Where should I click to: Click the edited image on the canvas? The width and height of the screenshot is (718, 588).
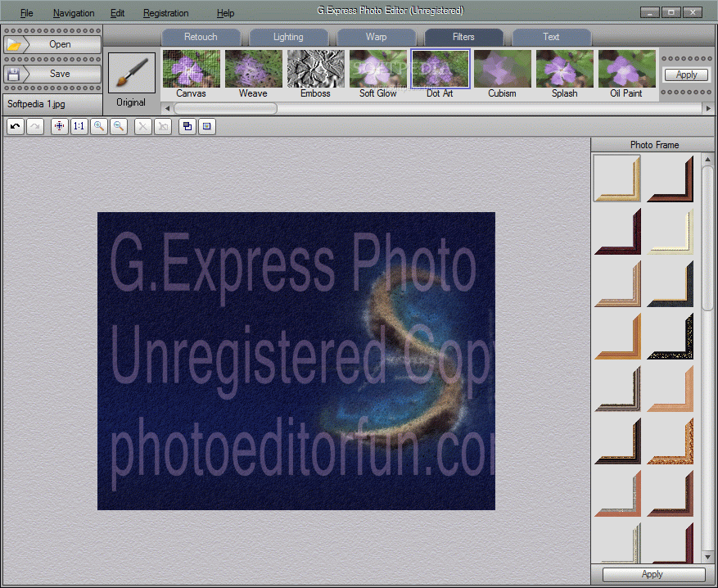coord(296,361)
